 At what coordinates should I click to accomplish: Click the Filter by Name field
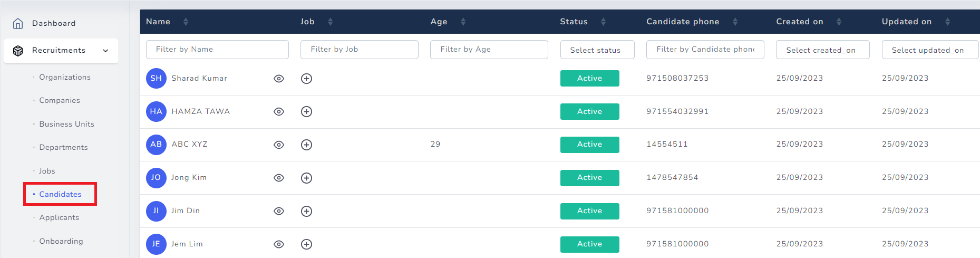[x=217, y=50]
